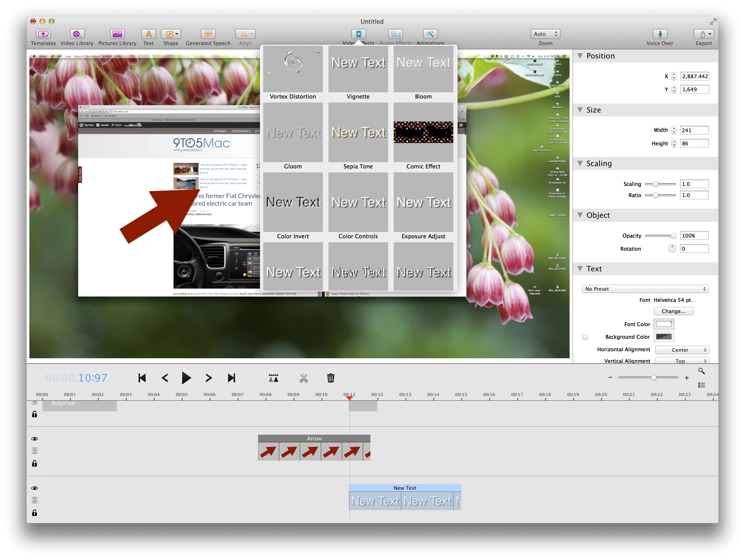
Task: Delete selected clip with trash icon
Action: click(331, 378)
